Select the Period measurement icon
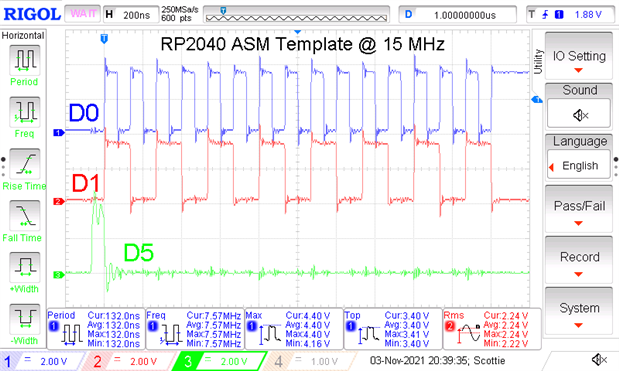 pos(24,60)
